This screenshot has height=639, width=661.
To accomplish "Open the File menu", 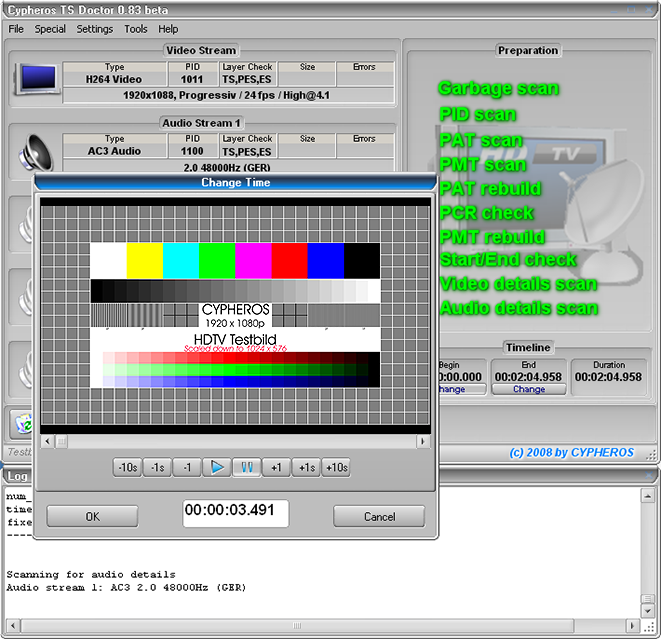I will (x=16, y=29).
